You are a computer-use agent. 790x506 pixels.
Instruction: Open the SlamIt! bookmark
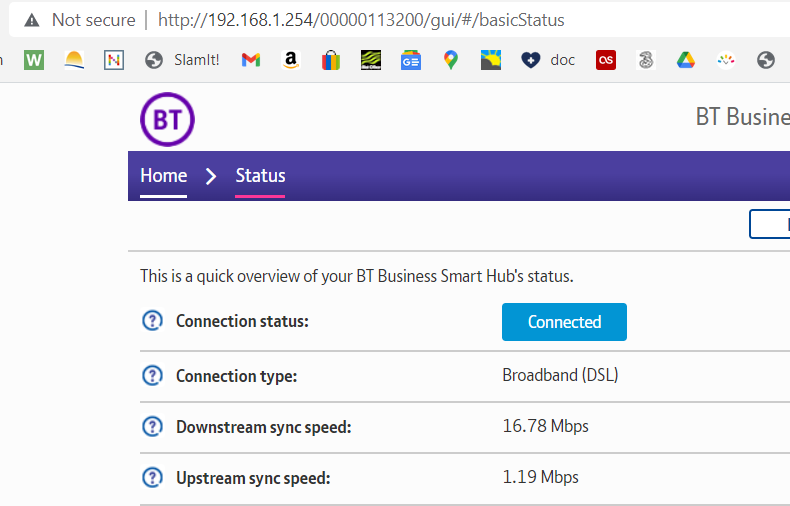point(182,60)
